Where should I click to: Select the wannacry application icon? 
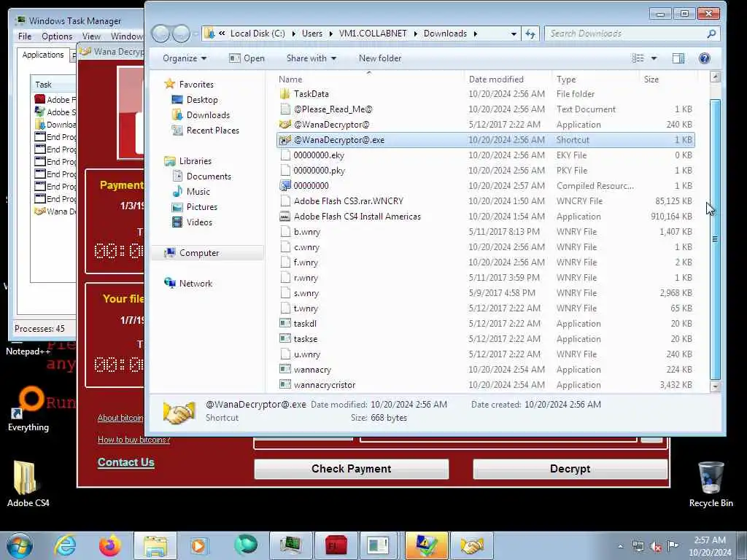coord(285,370)
